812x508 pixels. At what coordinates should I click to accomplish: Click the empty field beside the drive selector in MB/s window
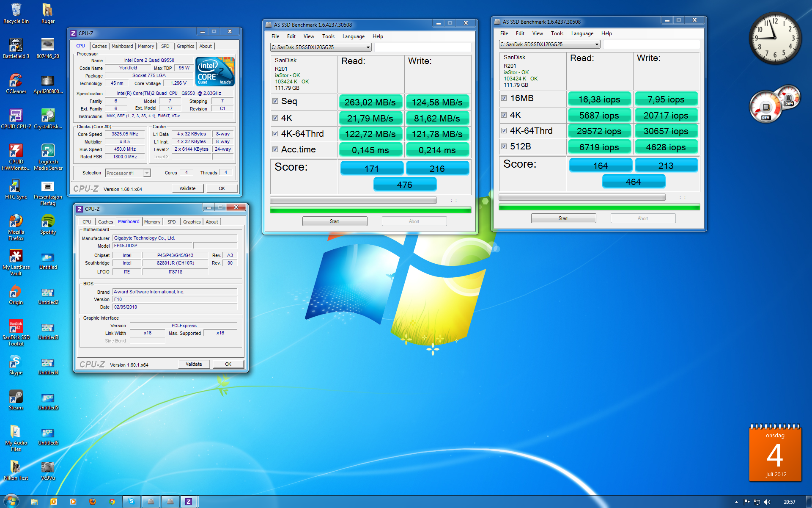pos(422,47)
